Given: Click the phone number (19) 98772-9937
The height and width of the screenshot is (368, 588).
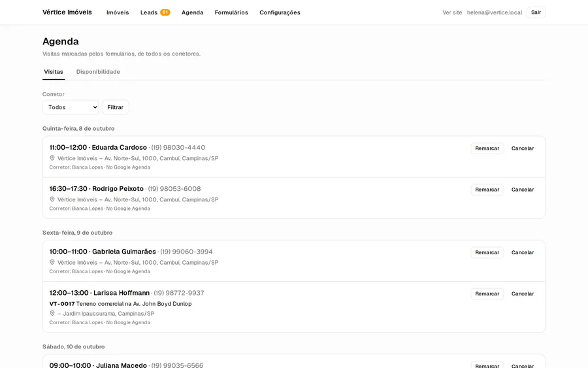Looking at the screenshot, I should pos(179,293).
